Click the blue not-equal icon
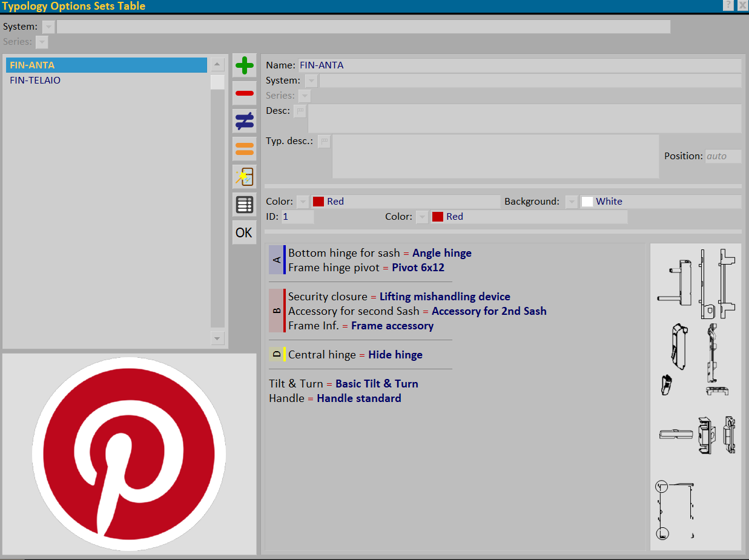This screenshot has height=560, width=749. [x=244, y=121]
